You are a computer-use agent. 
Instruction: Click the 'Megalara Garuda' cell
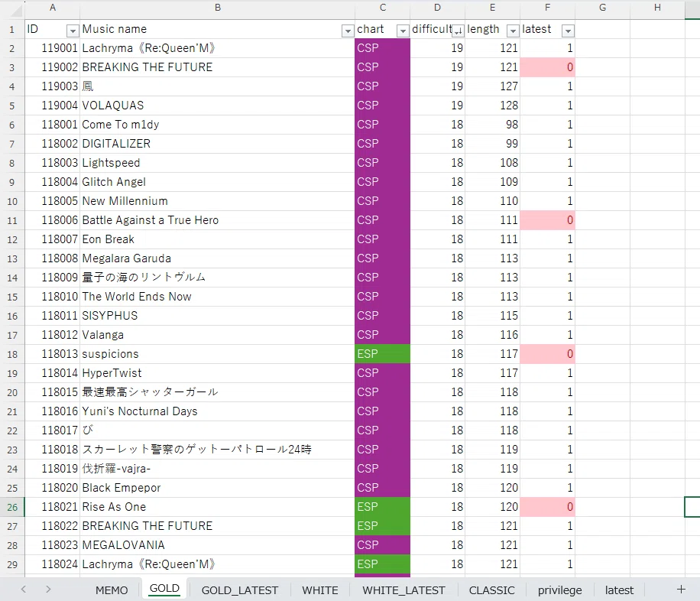tap(217, 258)
